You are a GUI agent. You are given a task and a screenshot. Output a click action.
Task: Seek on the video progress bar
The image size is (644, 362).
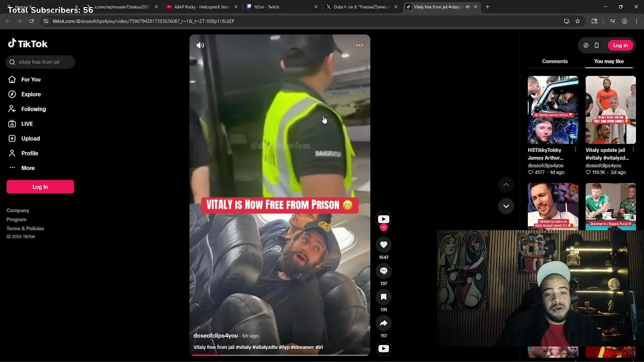click(x=280, y=355)
